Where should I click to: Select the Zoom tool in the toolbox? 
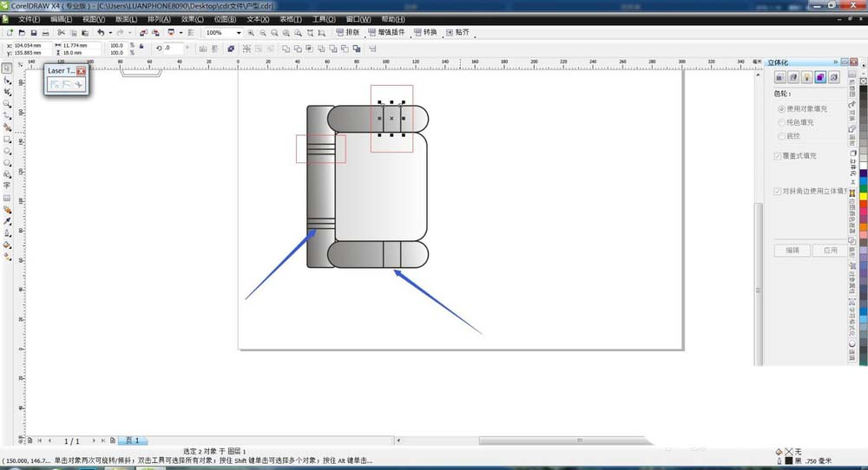pyautogui.click(x=7, y=103)
